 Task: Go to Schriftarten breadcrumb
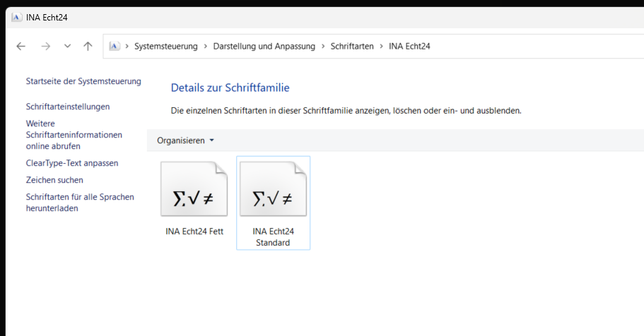click(x=352, y=47)
